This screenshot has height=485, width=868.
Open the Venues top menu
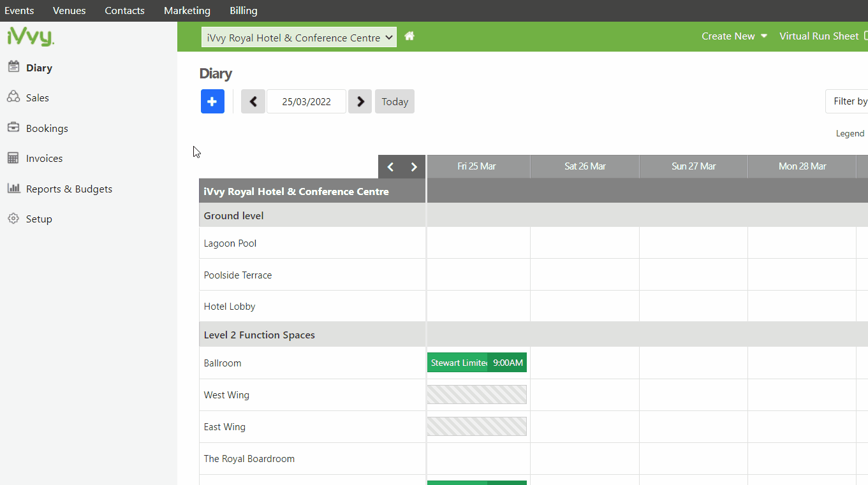(70, 11)
